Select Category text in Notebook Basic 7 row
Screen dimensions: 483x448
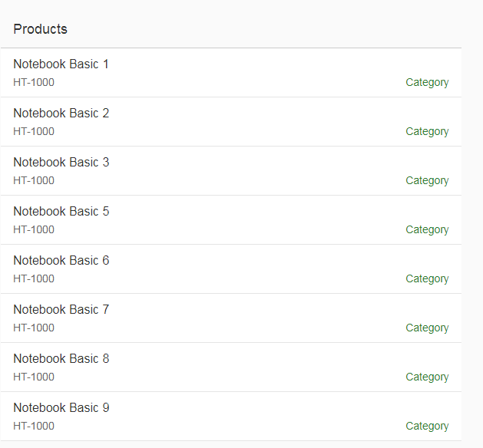tap(427, 328)
